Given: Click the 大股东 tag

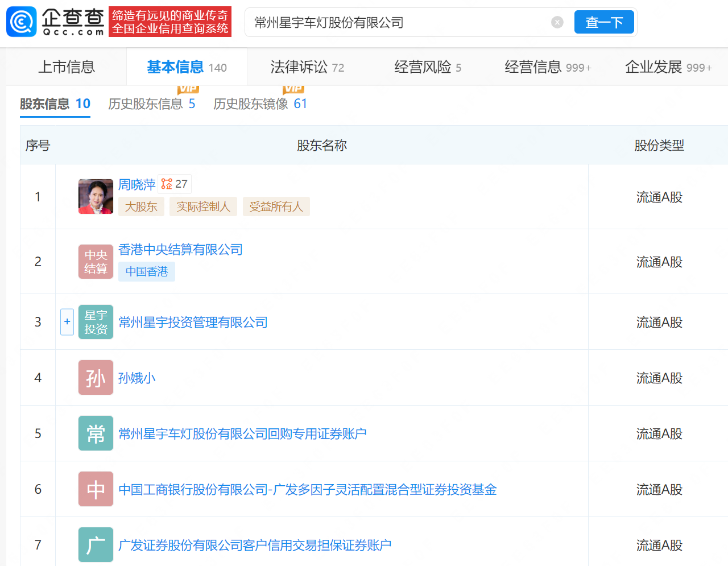Looking at the screenshot, I should (x=141, y=206).
